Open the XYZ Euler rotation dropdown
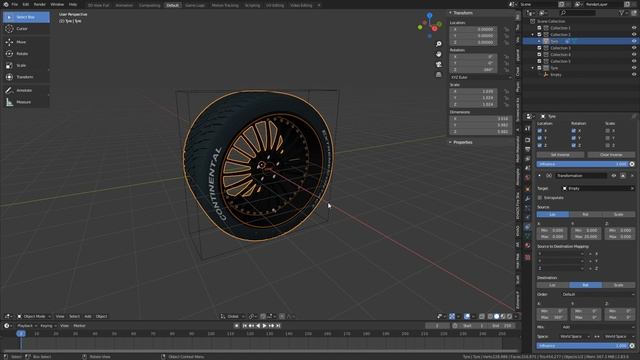Image resolution: width=640 pixels, height=360 pixels. click(480, 77)
